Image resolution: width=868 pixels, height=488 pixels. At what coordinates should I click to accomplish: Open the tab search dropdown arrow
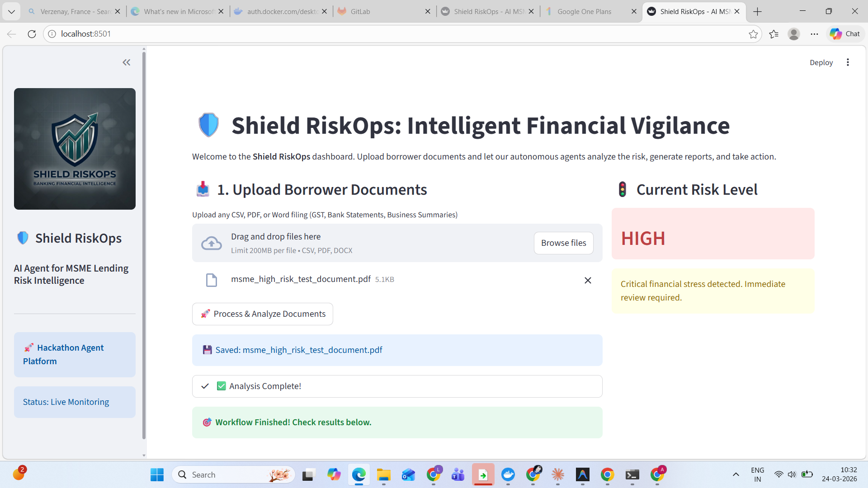(x=11, y=11)
